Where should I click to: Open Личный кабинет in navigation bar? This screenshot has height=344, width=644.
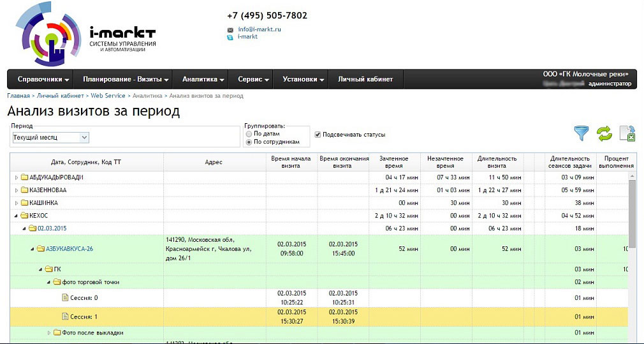point(365,79)
